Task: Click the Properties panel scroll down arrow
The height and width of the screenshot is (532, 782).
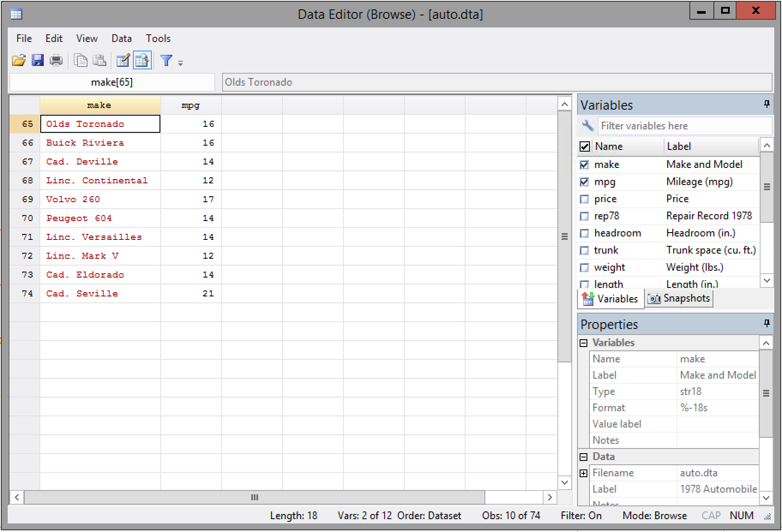Action: pos(767,498)
